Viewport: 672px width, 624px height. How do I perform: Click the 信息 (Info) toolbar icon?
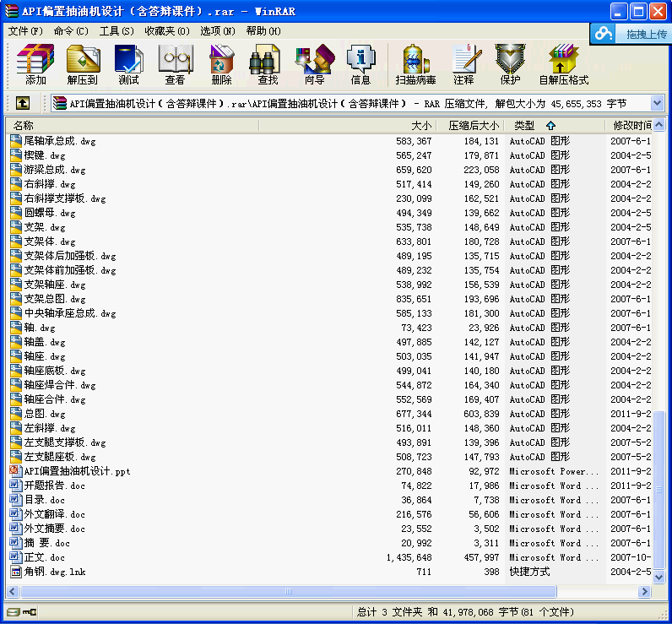360,64
